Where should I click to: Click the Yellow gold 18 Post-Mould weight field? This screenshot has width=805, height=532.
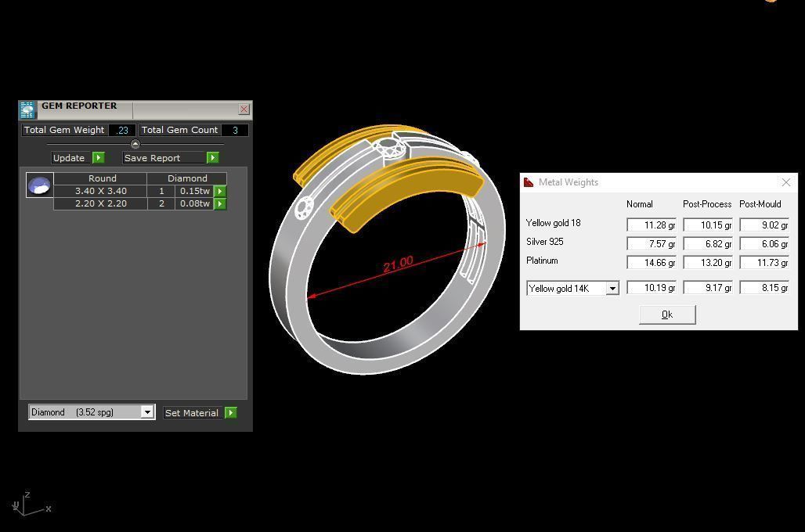point(764,225)
